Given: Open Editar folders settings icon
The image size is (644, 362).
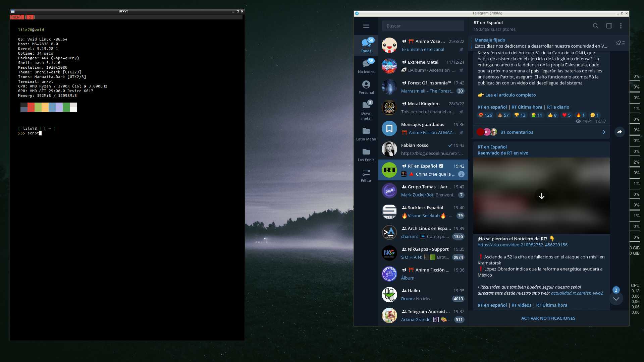Looking at the screenshot, I should 366,175.
